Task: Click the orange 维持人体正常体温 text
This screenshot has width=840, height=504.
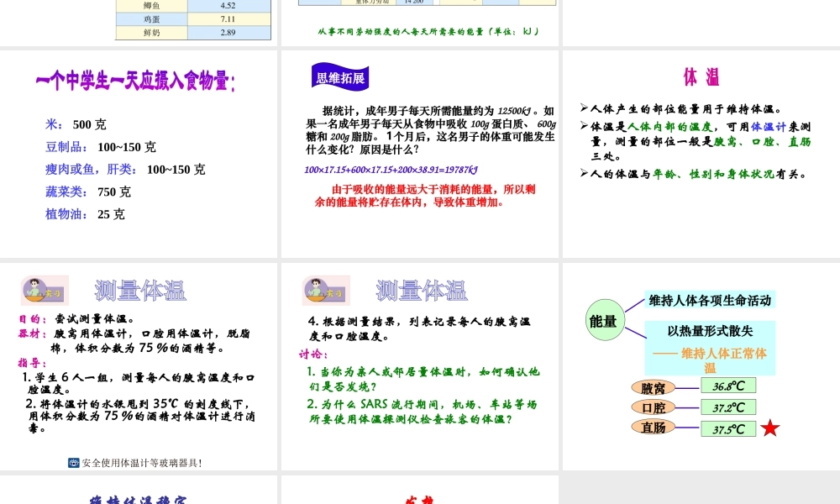Action: (710, 360)
